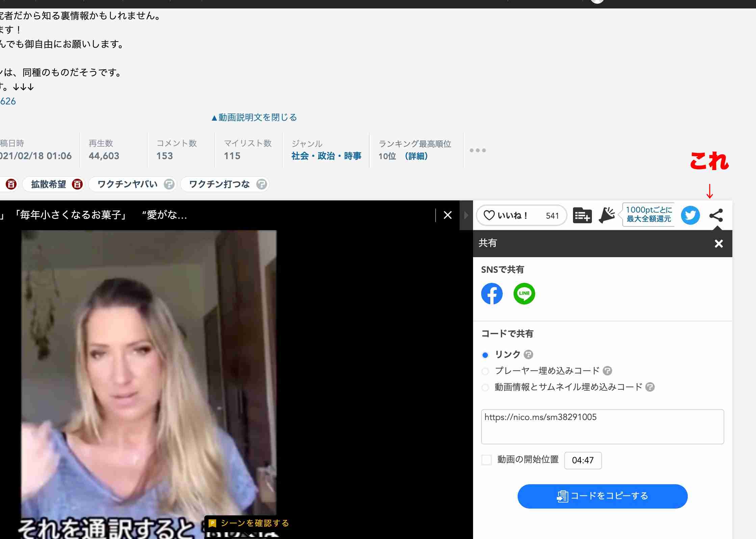Open 社会・政治・時事 genre link
Viewport: 756px width, 539px height.
pos(326,156)
